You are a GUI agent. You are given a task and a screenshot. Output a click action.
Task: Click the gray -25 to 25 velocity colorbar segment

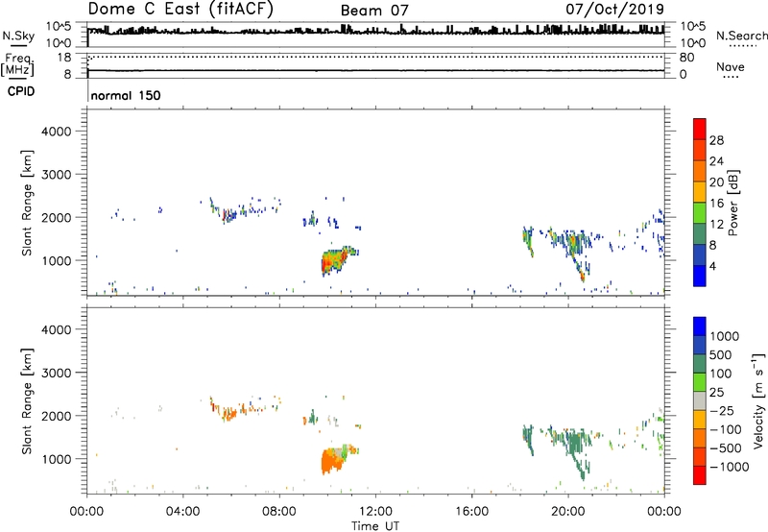point(700,400)
